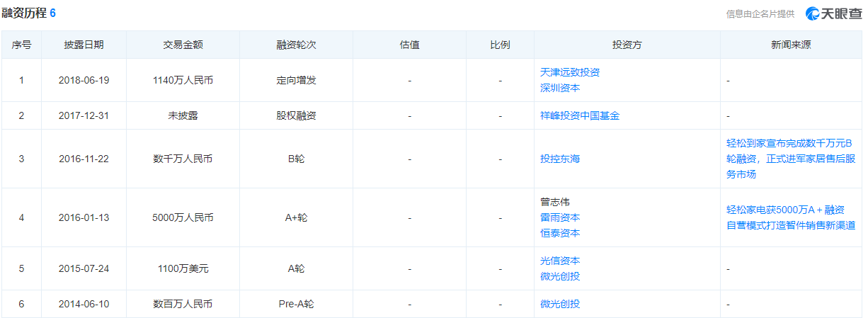Screen dimensions: 868x318
Task: Click the 光信资本 investor link
Action: tap(559, 261)
